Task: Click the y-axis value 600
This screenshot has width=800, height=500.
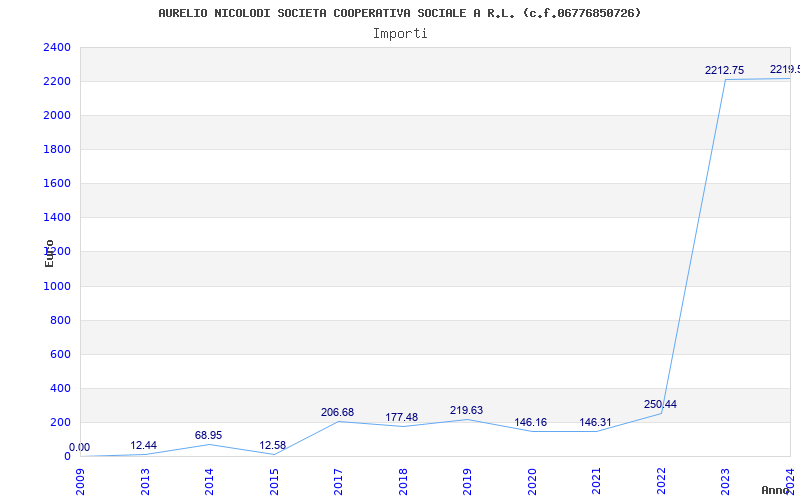Action: (x=60, y=355)
